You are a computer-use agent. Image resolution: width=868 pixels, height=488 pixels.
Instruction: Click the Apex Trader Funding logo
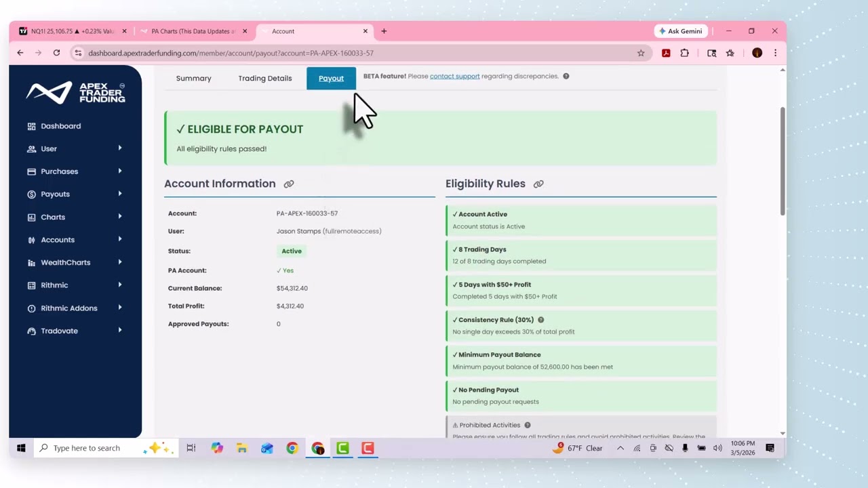(x=75, y=93)
